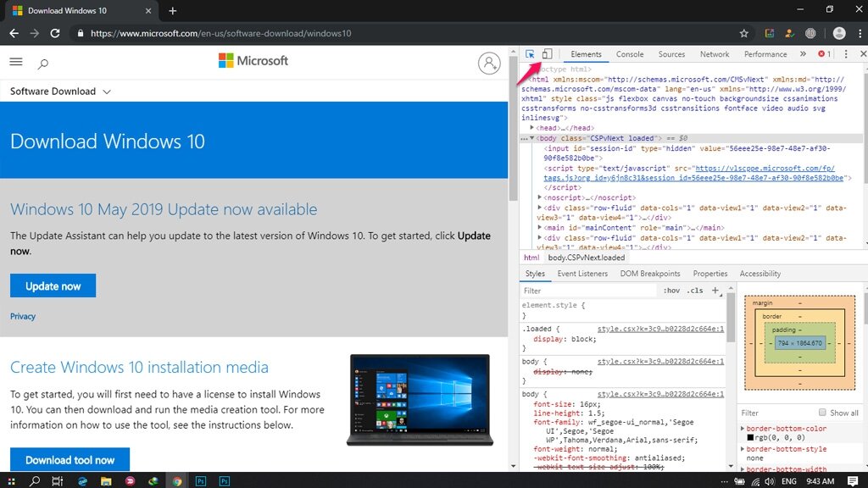Open the DevTools kebab menu

click(846, 53)
